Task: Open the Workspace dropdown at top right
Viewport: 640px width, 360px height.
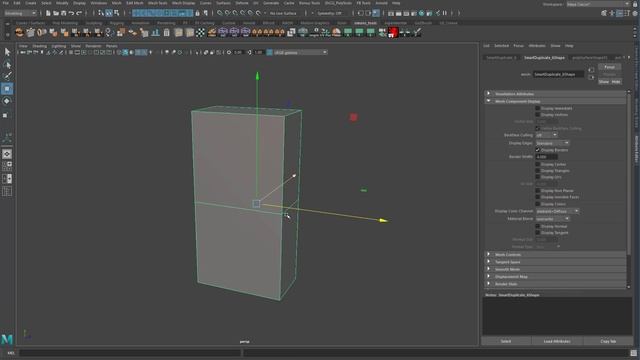Action: point(598,4)
